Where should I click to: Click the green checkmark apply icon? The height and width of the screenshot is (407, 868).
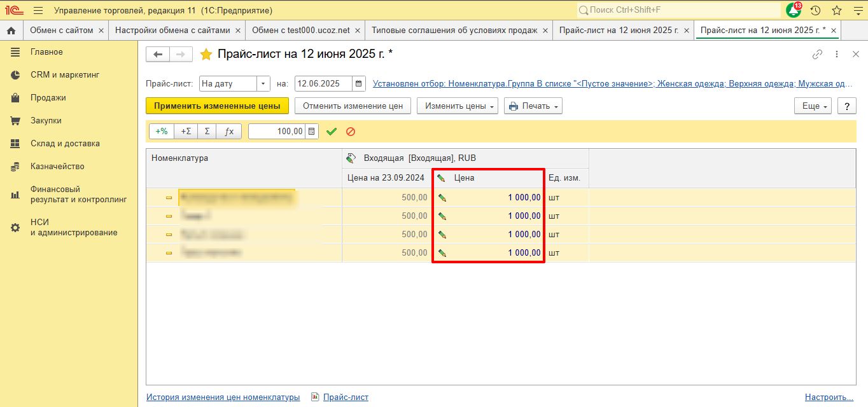click(331, 132)
